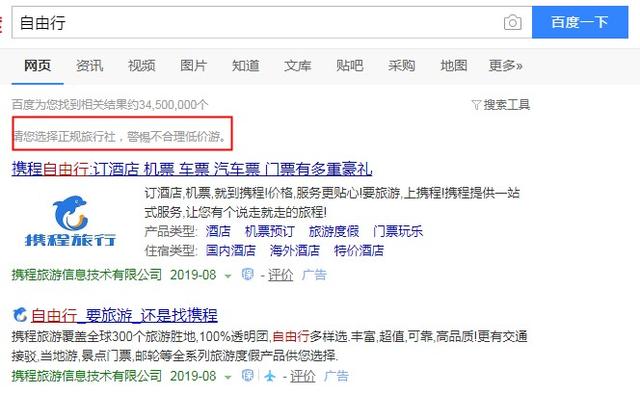Click the 携程旅行 dolphin logo thumbnail
640x395 pixels.
[x=70, y=221]
